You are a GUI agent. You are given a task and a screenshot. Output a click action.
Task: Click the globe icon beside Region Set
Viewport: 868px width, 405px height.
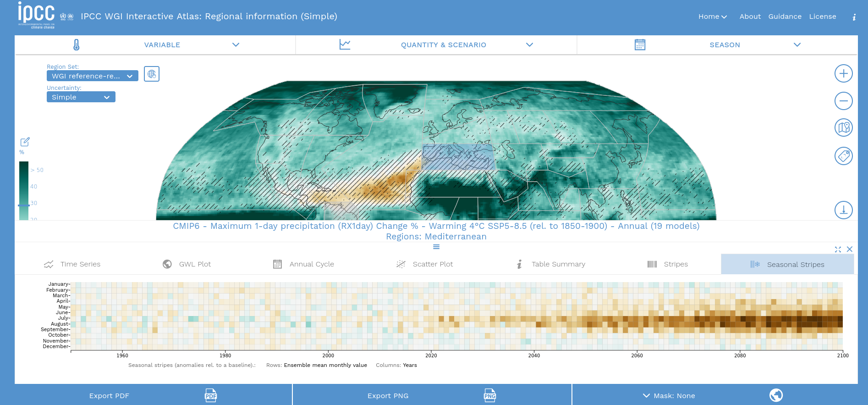click(152, 74)
